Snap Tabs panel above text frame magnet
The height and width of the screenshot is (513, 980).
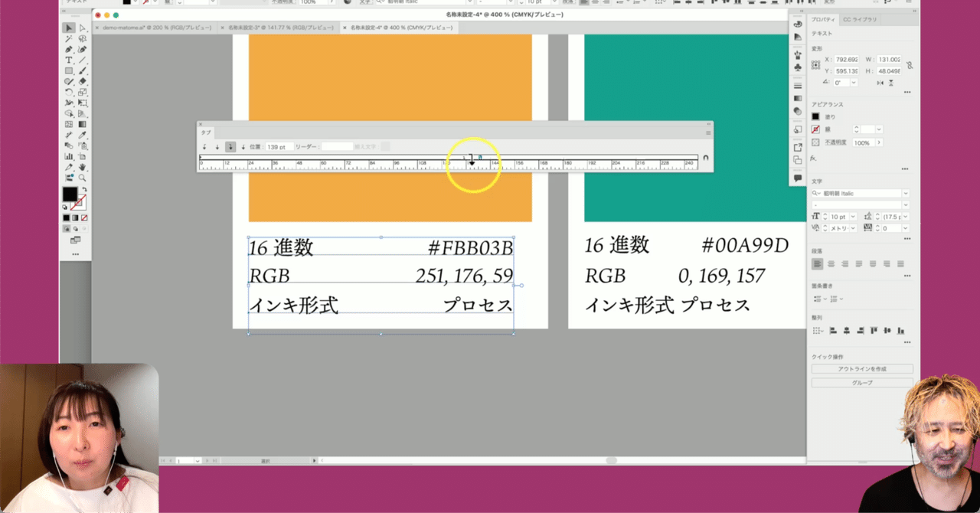coord(705,158)
